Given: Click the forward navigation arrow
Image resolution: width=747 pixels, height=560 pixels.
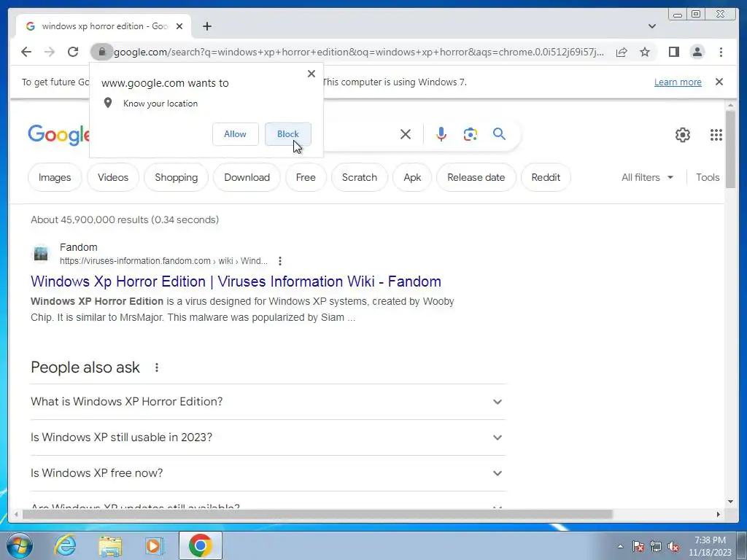Looking at the screenshot, I should click(x=50, y=52).
